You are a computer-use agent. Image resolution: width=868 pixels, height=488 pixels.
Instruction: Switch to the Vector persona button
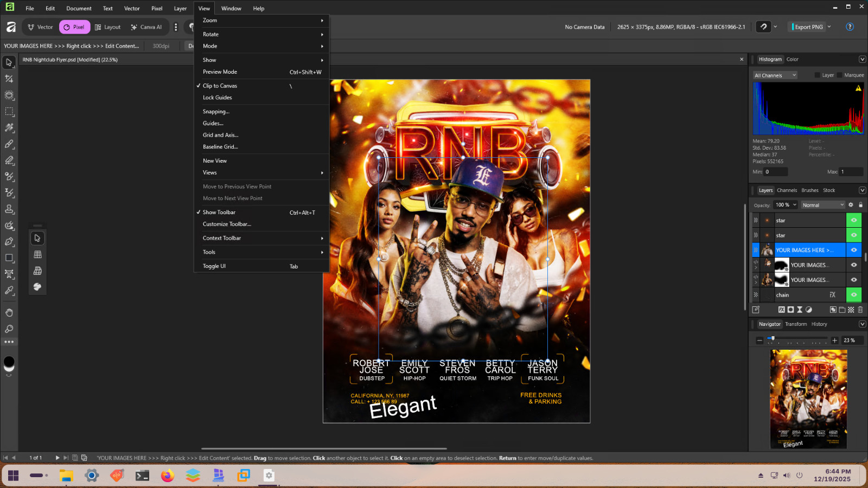pos(40,27)
